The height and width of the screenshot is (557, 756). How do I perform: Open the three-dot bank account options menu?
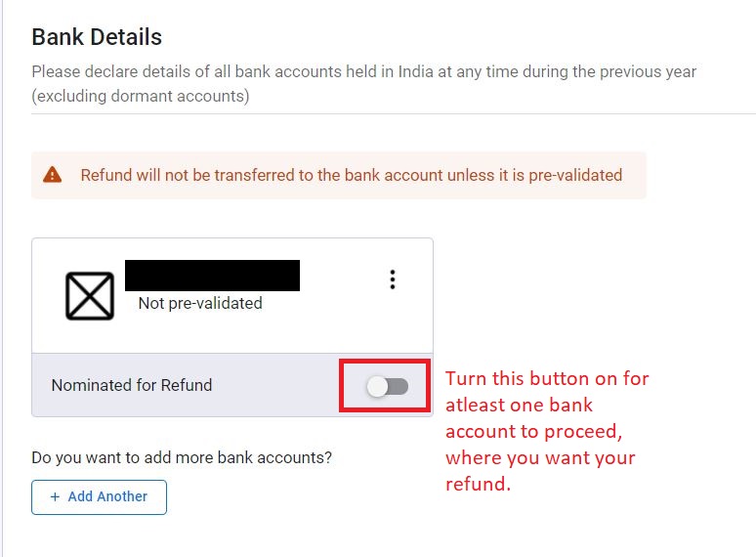click(x=393, y=279)
